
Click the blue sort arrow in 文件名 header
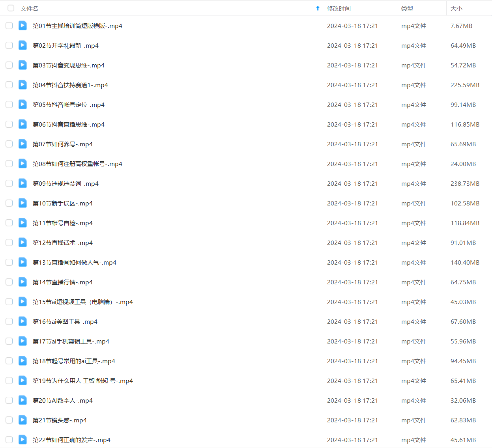[x=318, y=8]
